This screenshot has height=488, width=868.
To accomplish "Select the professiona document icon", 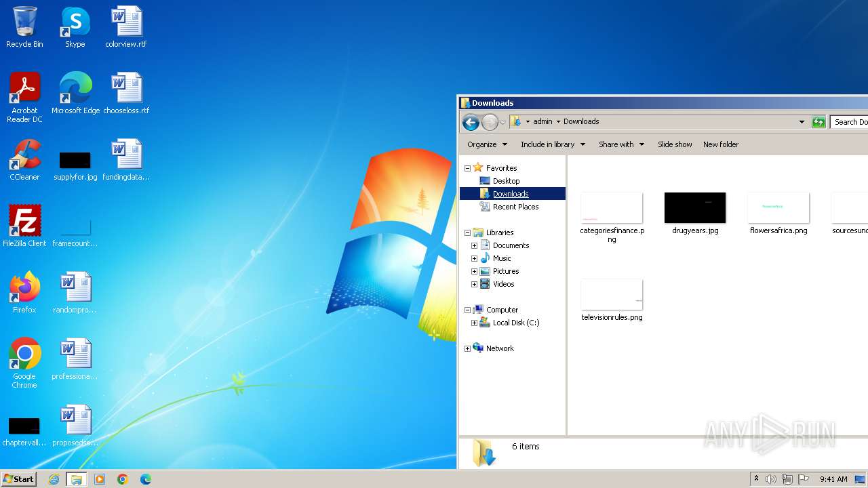I will pos(75,359).
